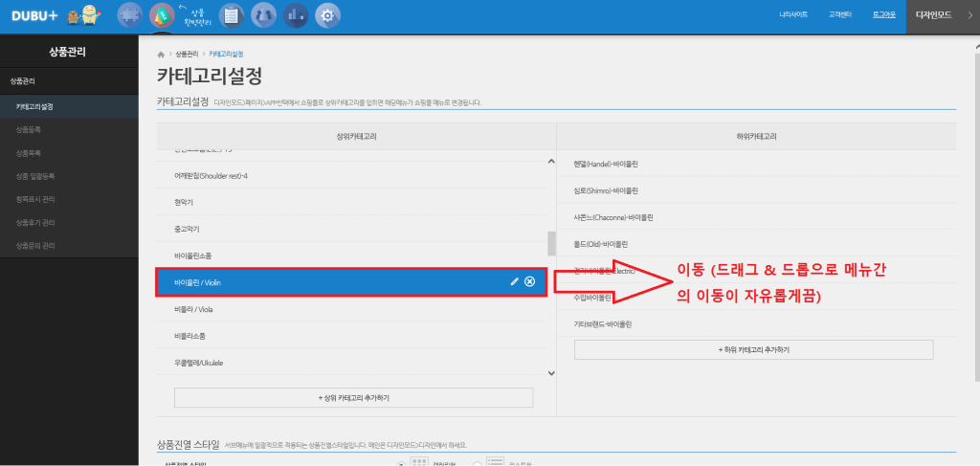Open 카테고리설정 in sidebar

pos(69,107)
